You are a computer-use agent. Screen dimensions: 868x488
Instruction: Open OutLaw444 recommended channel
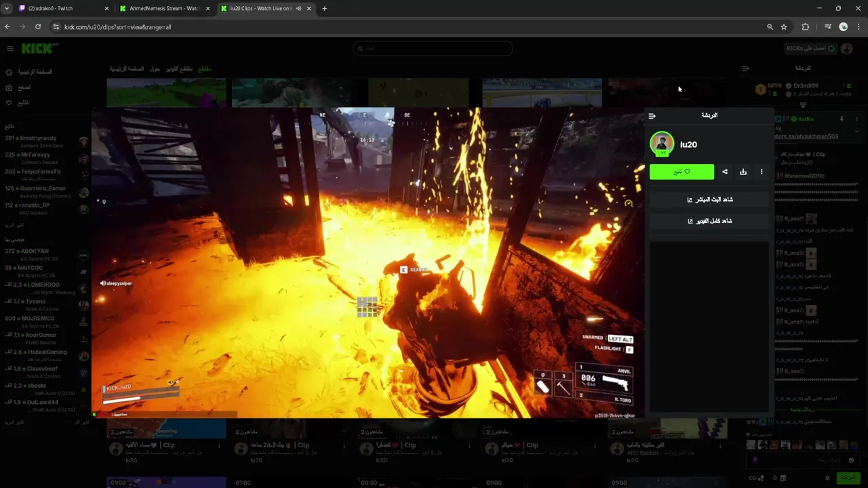click(46, 406)
